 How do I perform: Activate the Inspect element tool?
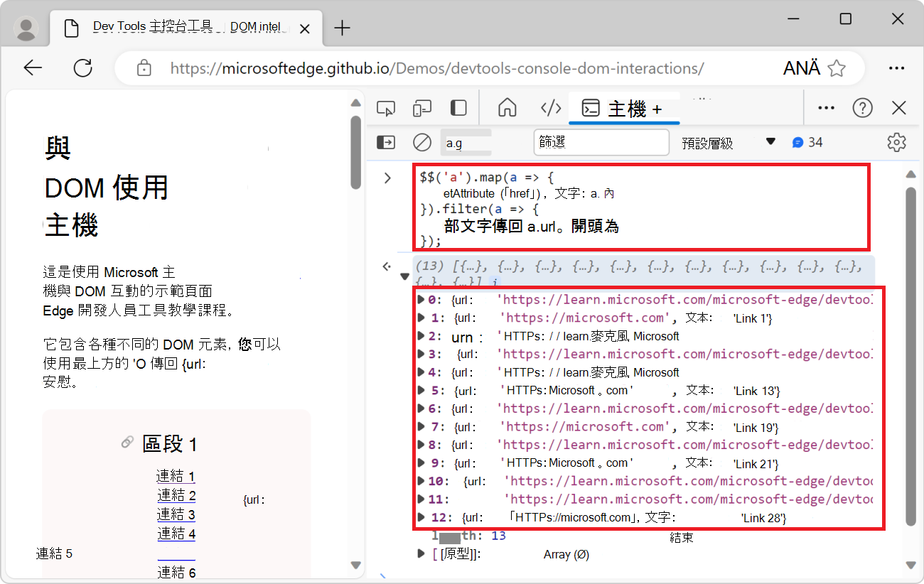coord(386,108)
